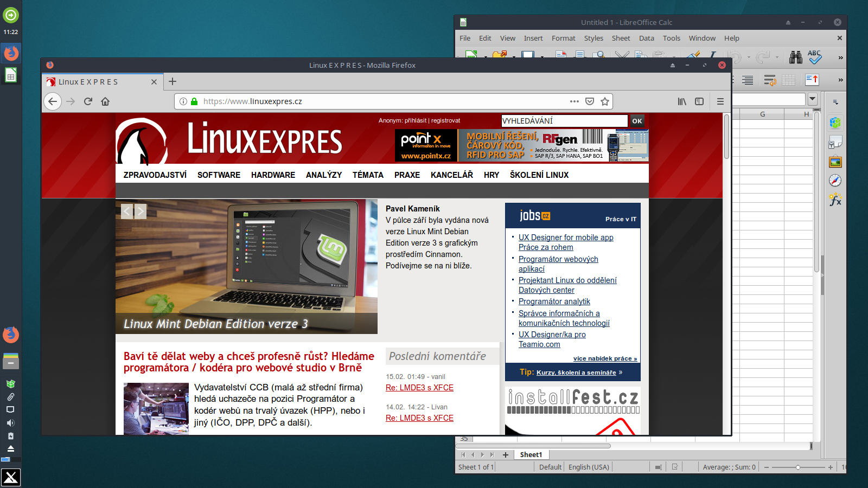Click Firefox back arrow button
This screenshot has width=868, height=488.
coord(52,101)
